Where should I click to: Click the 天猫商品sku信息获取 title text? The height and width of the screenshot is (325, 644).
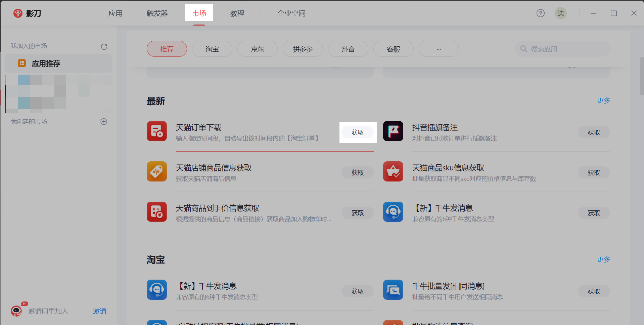[x=448, y=168]
